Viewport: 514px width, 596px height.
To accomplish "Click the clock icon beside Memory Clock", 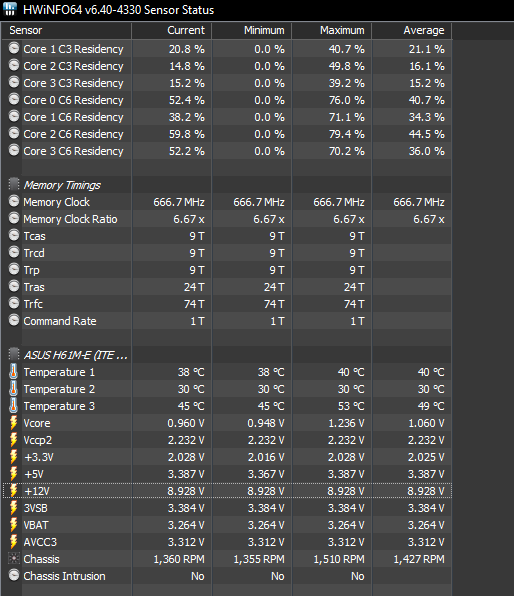I will pos(14,201).
